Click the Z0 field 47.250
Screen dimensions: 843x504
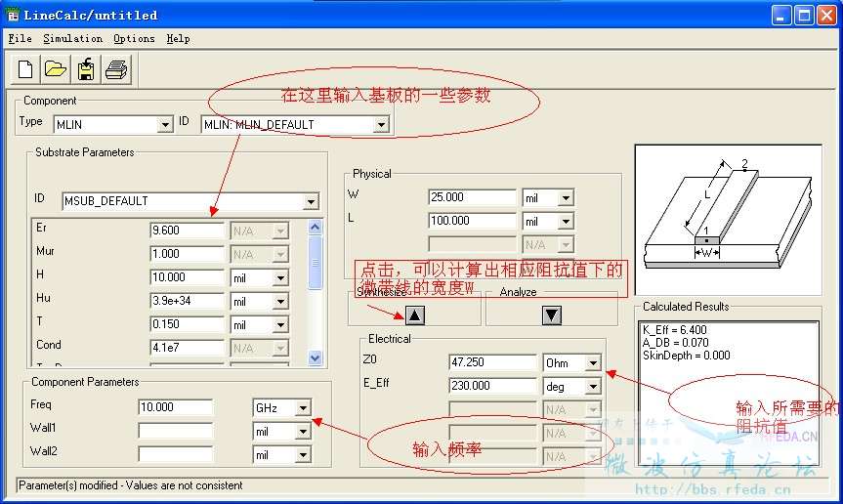click(x=492, y=362)
